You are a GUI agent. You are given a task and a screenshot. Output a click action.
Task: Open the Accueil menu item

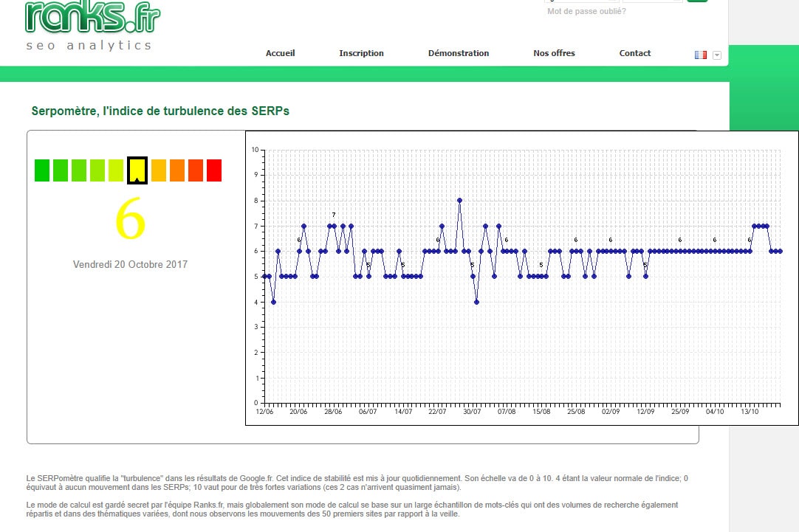coord(281,53)
